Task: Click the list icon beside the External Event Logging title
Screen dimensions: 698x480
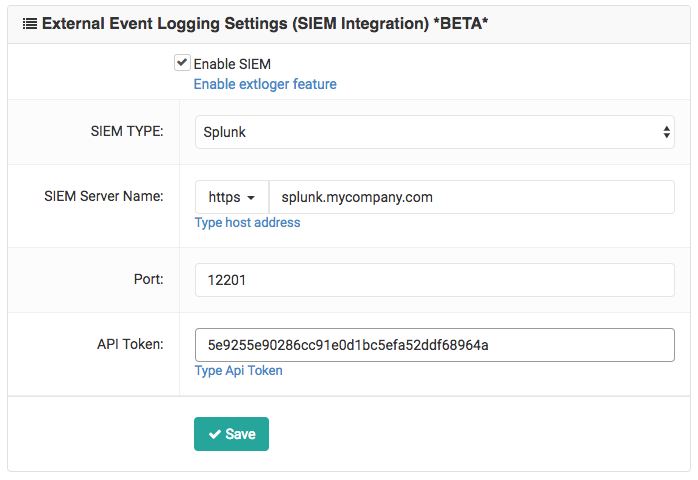Action: point(30,24)
